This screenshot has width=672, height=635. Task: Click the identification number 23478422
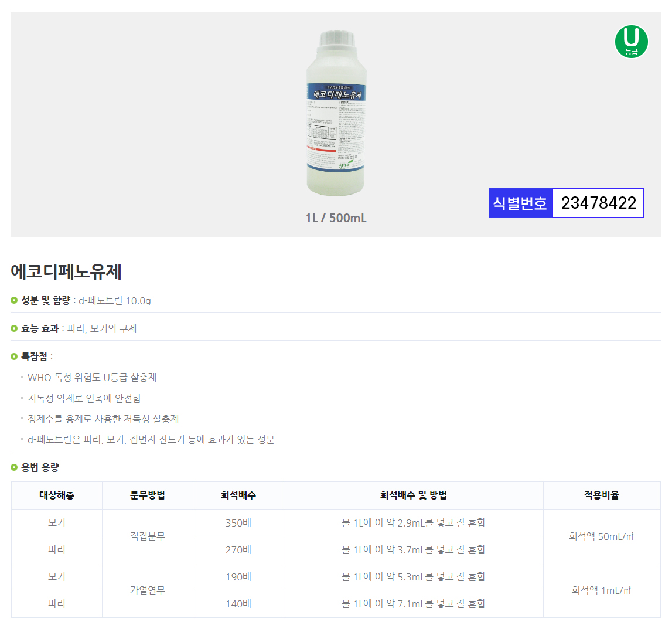(x=598, y=203)
